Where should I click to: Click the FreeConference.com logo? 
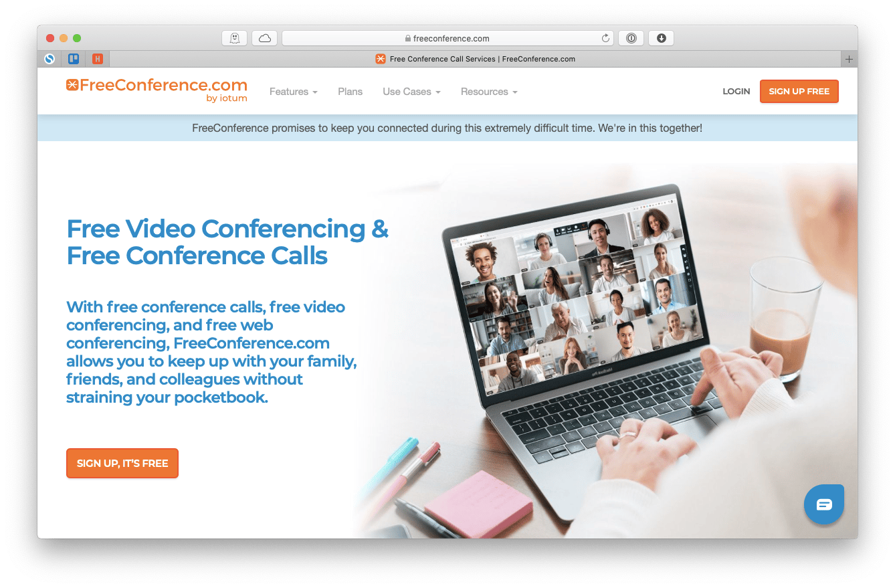point(157,90)
